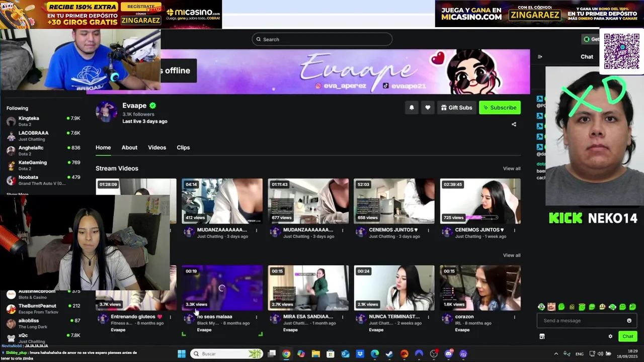The height and width of the screenshot is (362, 644).
Task: Expand the Following list with Show More
Action: pos(17,194)
